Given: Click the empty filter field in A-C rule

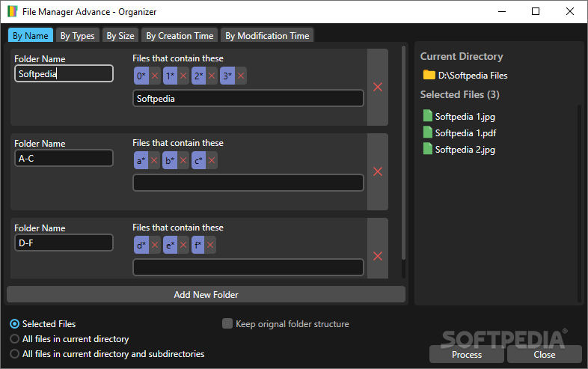Looking at the screenshot, I should [248, 183].
